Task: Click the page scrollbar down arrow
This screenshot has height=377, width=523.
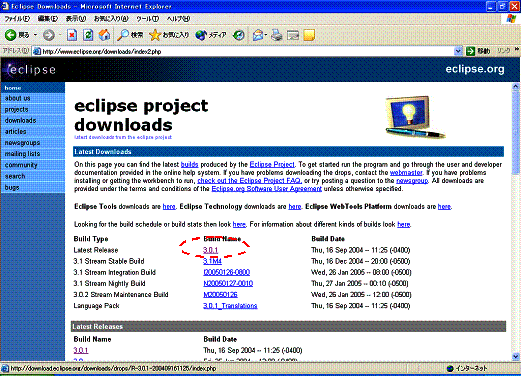Action: coord(516,357)
